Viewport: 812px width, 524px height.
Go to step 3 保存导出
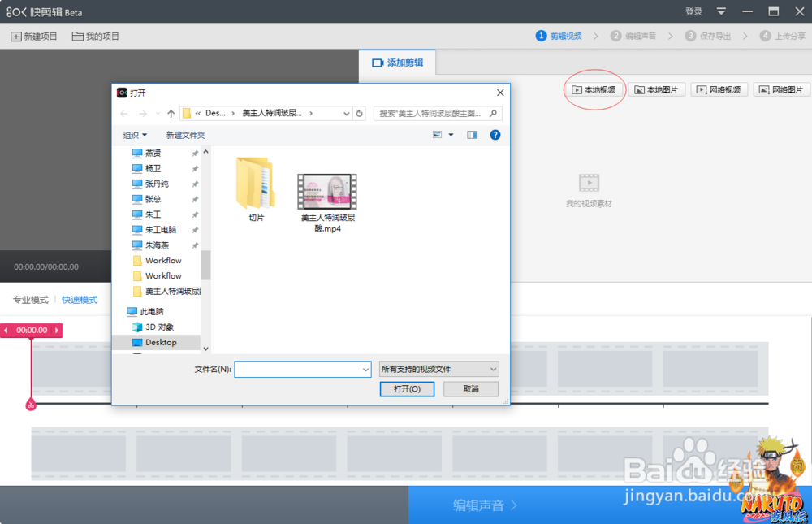708,36
